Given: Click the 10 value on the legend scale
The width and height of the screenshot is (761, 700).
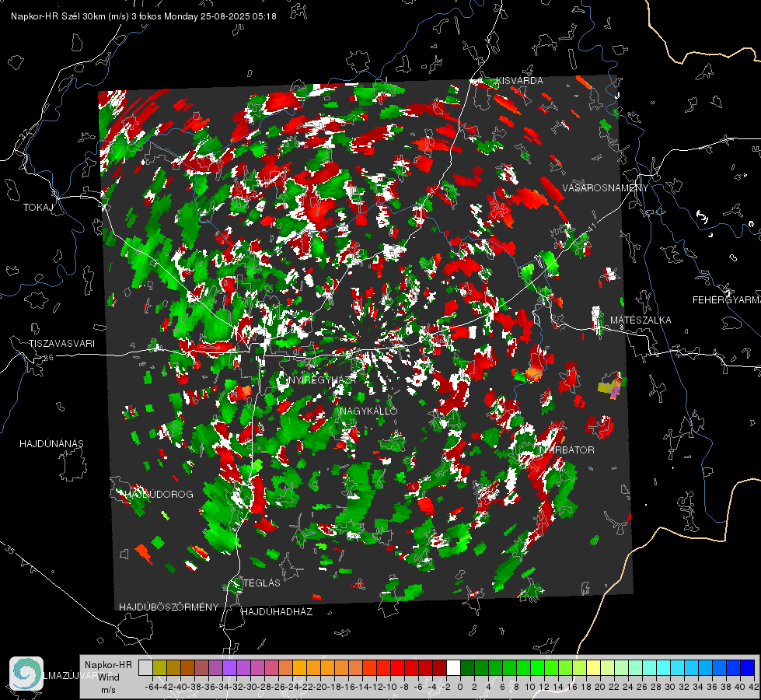Looking at the screenshot, I should [530, 687].
